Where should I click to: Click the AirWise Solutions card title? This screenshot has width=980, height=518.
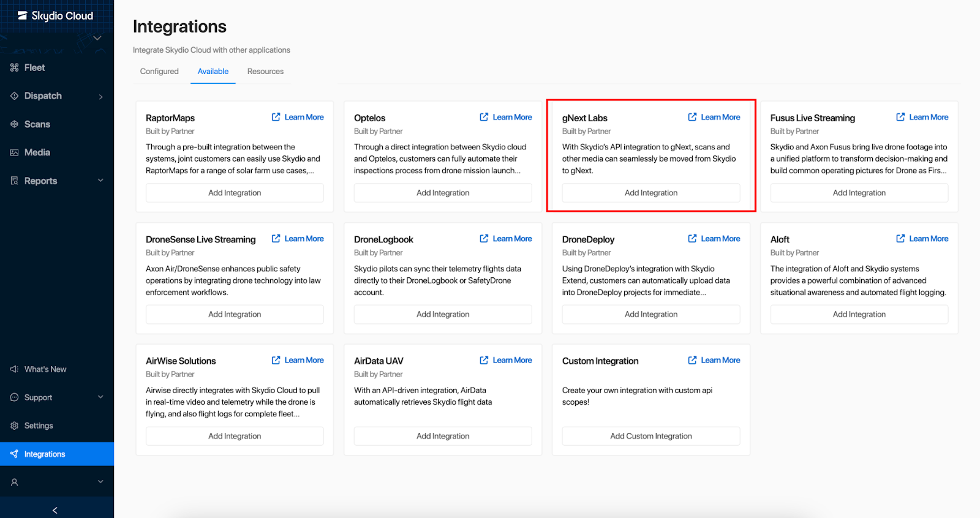coord(181,361)
